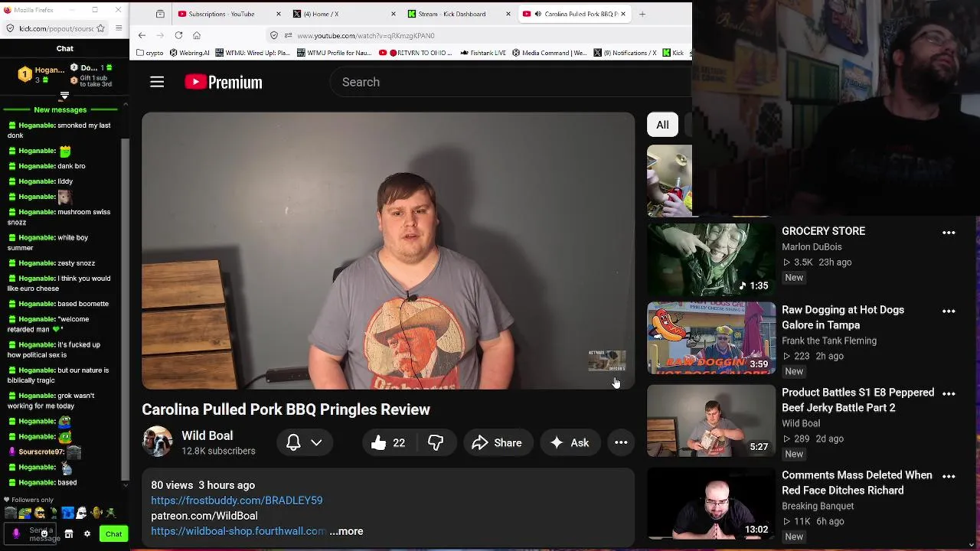Like the Pringles review video

click(389, 442)
